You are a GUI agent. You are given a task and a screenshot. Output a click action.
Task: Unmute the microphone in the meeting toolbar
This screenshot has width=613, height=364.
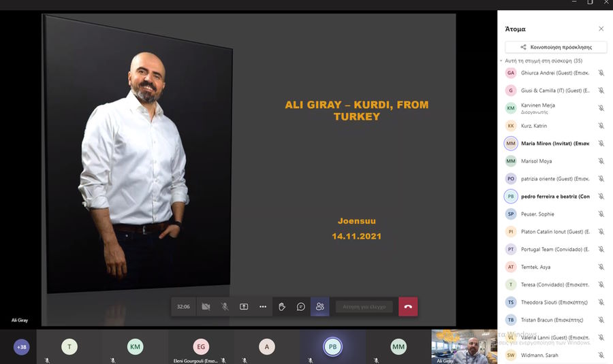[x=225, y=307]
